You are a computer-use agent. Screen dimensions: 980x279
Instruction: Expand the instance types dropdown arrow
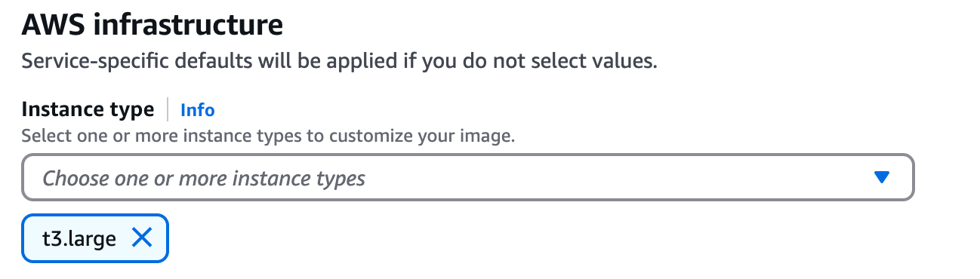[x=881, y=178]
